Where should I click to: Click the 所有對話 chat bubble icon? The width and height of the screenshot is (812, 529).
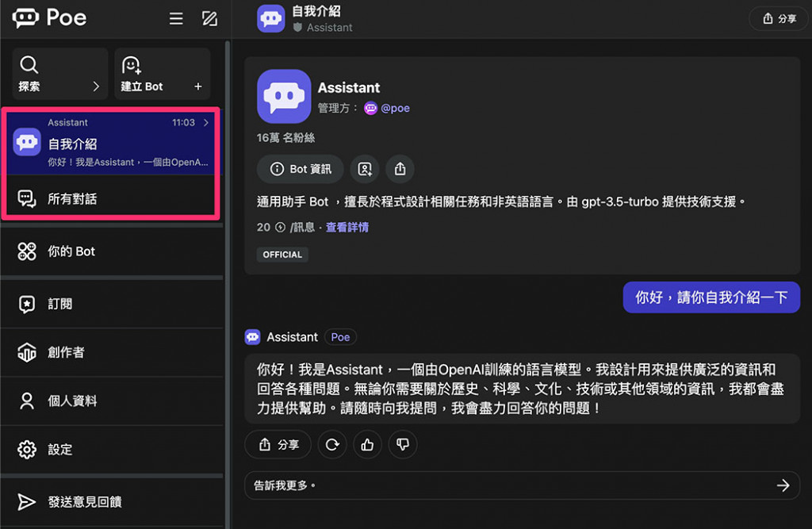pos(27,198)
